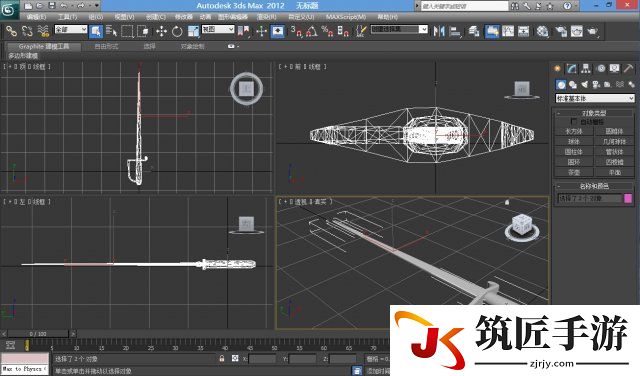Activate the Select and Move tool
640x376 pixels.
pyautogui.click(x=161, y=31)
